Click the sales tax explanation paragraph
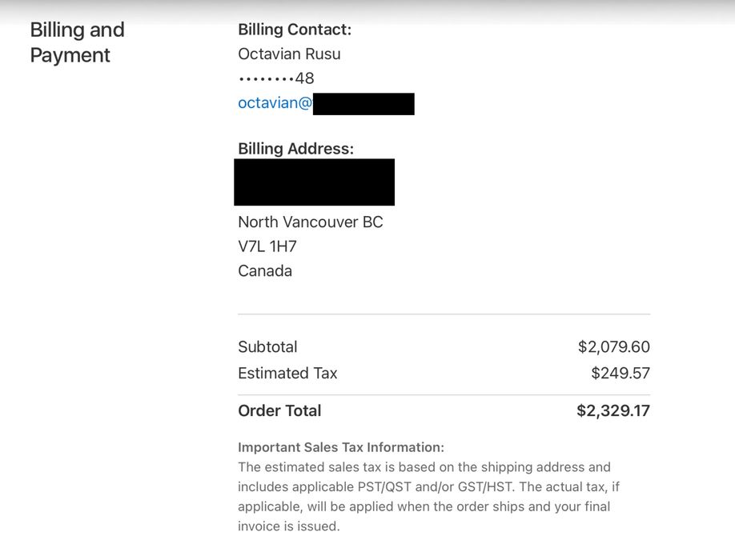The height and width of the screenshot is (560, 735). point(424,496)
